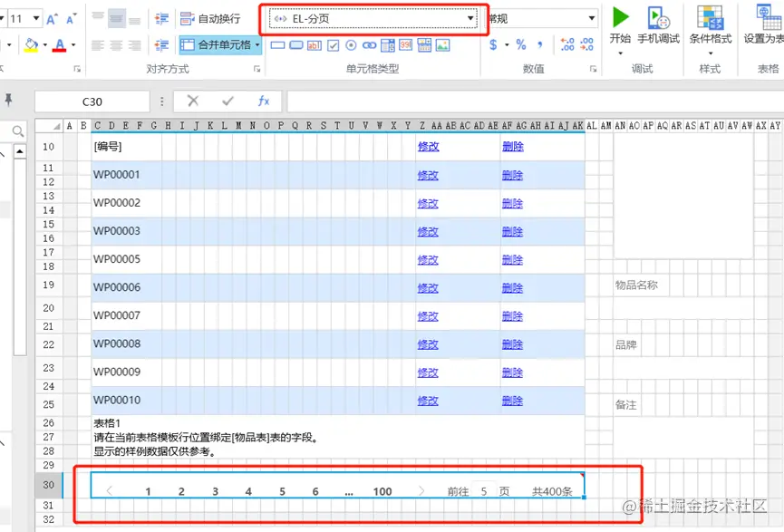784x532 pixels.
Task: Center cell text horizontally
Action: click(x=117, y=45)
